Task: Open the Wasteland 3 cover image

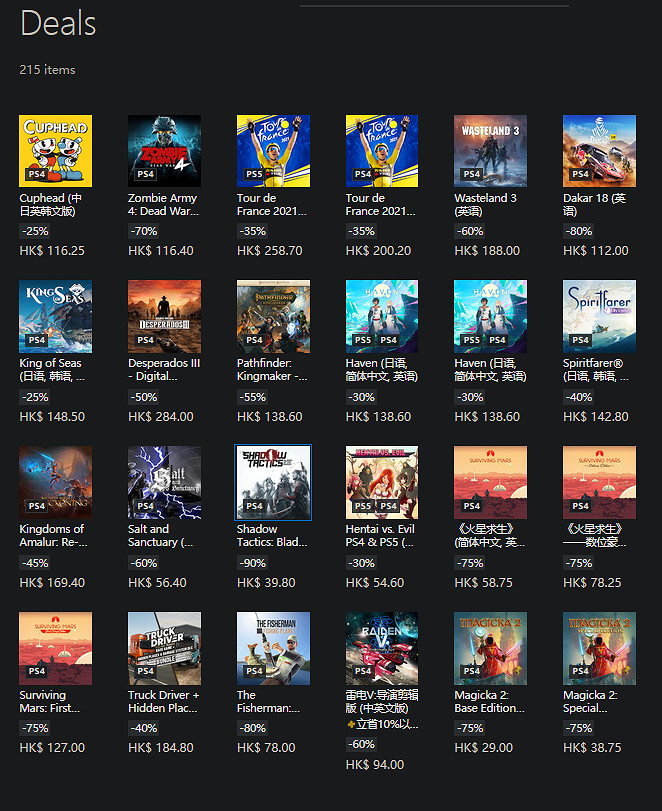Action: pyautogui.click(x=490, y=151)
